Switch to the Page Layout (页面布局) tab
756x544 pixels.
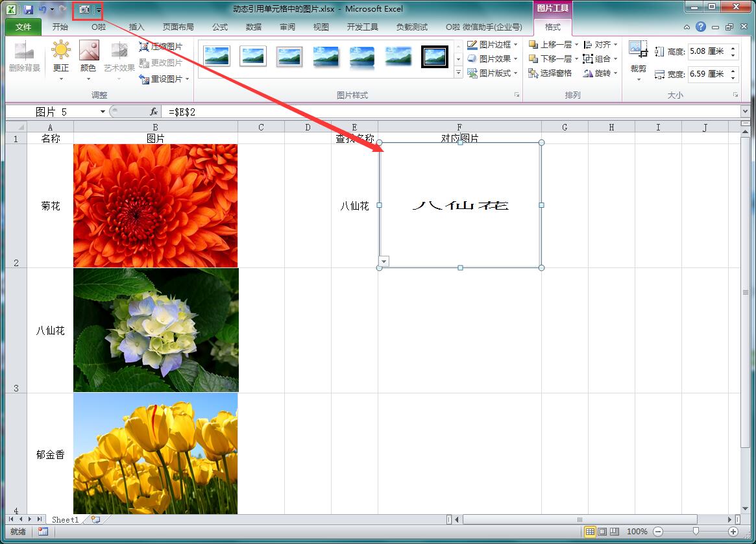pyautogui.click(x=178, y=27)
